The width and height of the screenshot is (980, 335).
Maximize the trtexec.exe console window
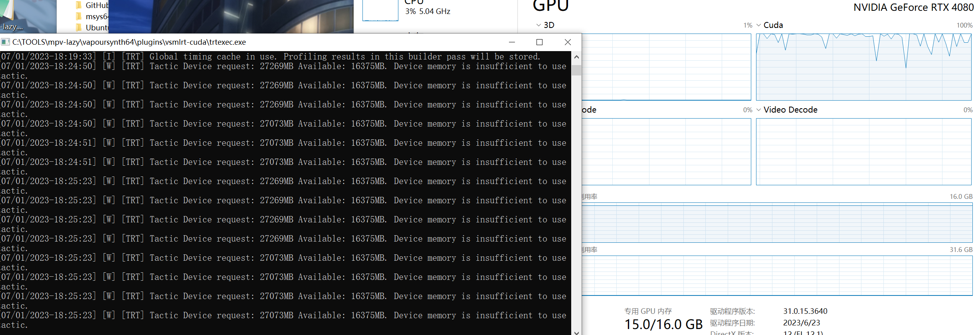coord(539,42)
